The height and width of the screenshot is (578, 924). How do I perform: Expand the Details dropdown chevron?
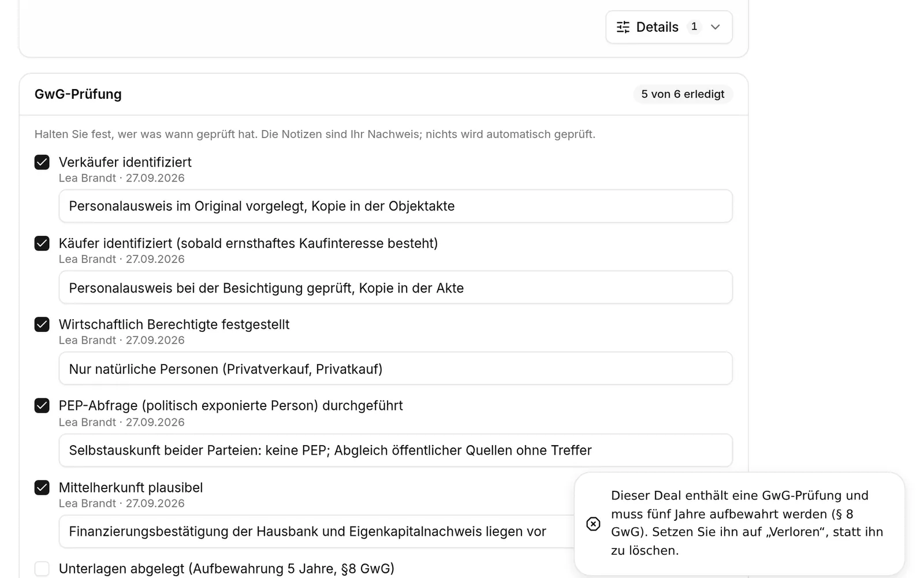click(x=715, y=27)
